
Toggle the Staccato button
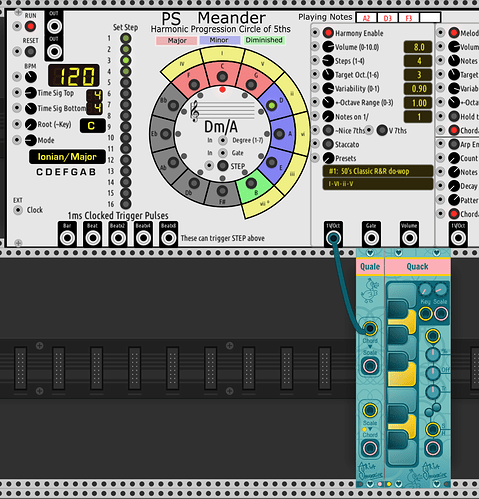[x=328, y=144]
